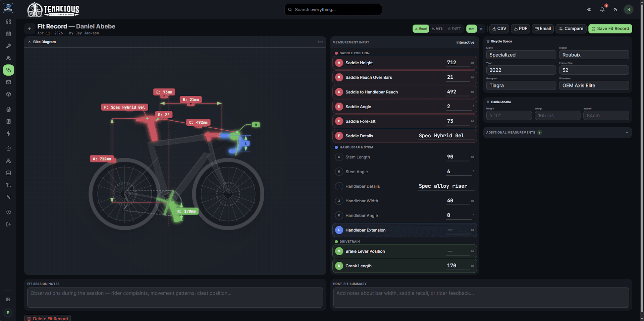Edit the bicycle Make field Specialized
The image size is (644, 321).
point(521,55)
